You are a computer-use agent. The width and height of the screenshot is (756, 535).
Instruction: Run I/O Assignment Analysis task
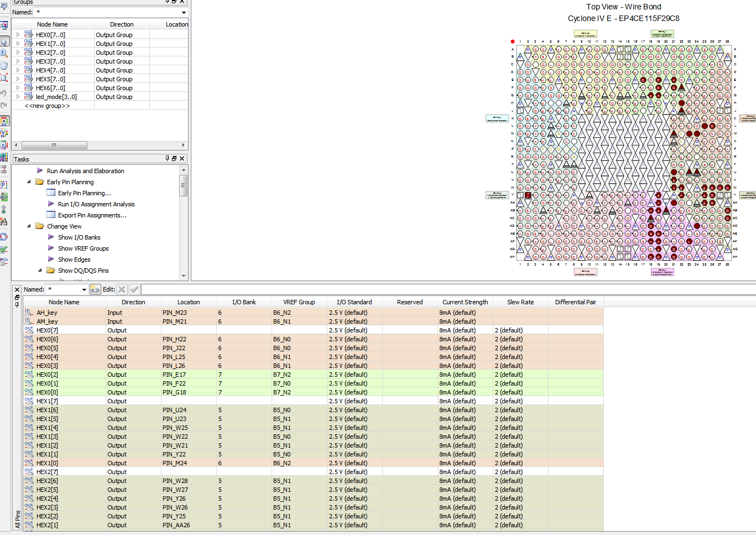pos(96,204)
